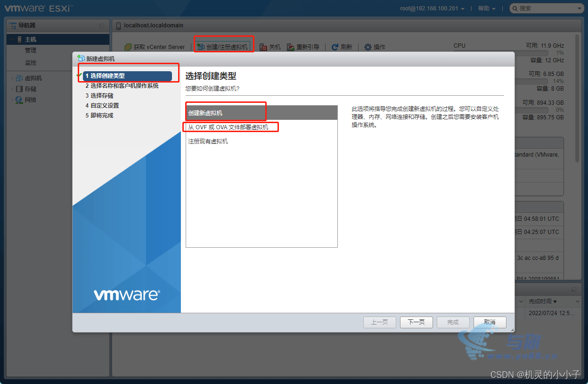Click the 可用: 11.9 GHz CPU value
The image size is (588, 384).
point(545,46)
